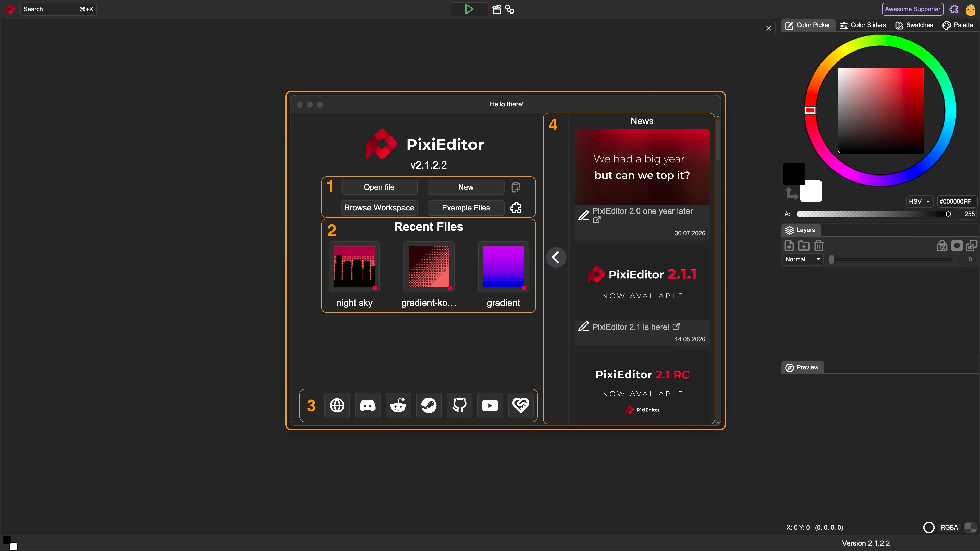The height and width of the screenshot is (551, 980).
Task: Click the news panel scrollbar
Action: point(717,140)
